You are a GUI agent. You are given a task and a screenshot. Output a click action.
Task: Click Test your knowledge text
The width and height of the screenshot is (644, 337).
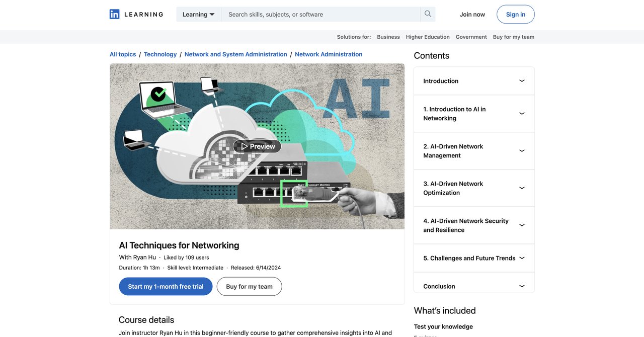[x=443, y=327]
